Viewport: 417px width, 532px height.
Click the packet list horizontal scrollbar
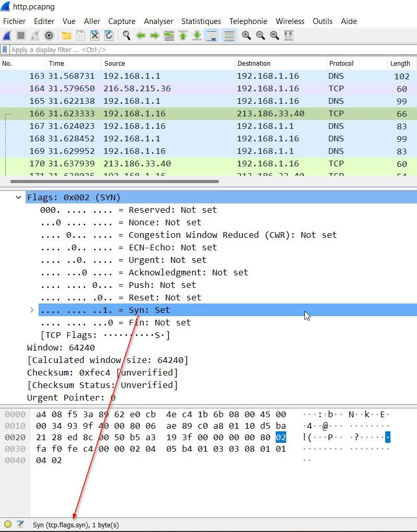[x=115, y=182]
